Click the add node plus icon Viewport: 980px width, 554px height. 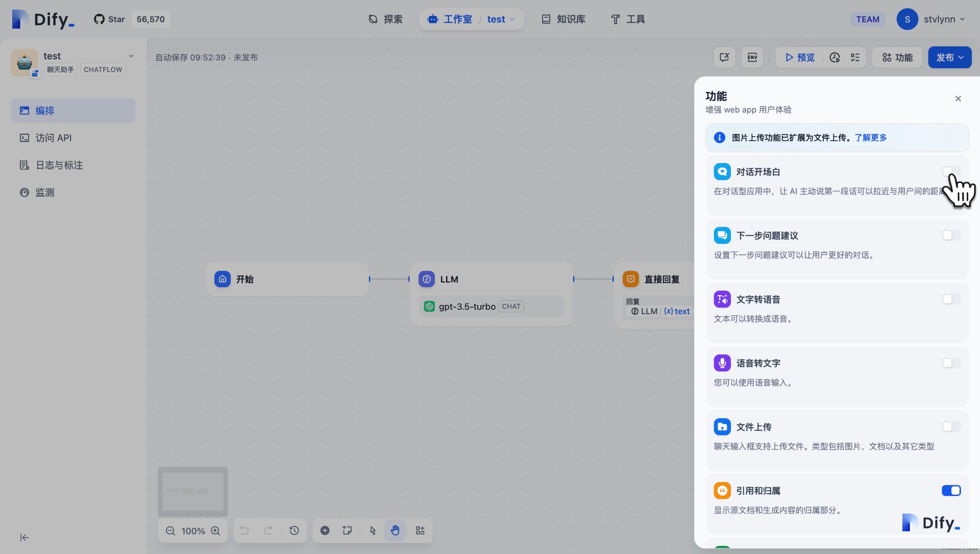coord(325,530)
